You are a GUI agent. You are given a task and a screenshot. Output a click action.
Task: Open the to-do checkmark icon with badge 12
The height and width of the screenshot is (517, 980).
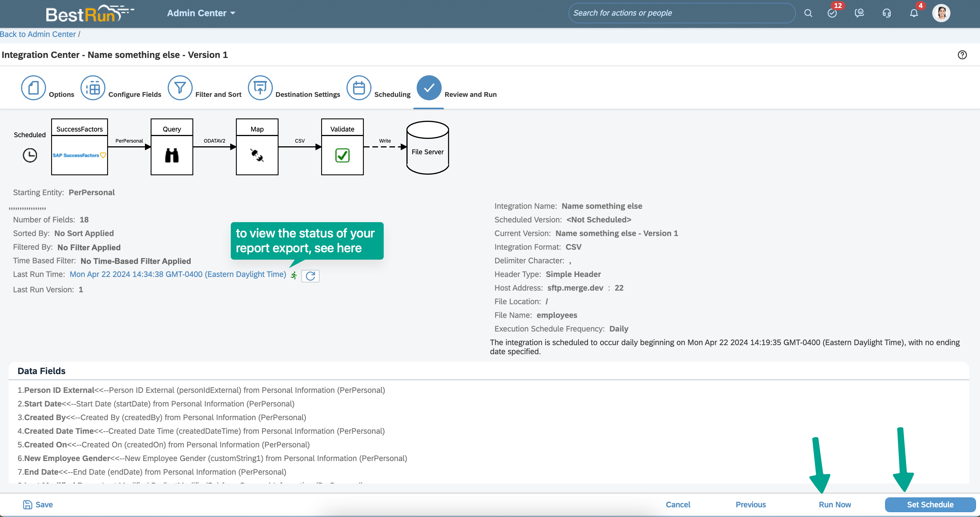pyautogui.click(x=832, y=13)
